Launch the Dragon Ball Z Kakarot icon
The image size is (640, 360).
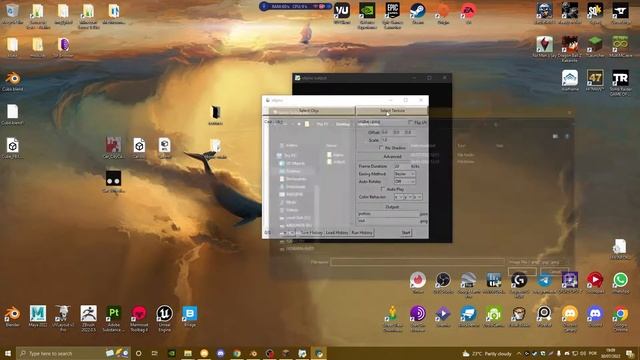pyautogui.click(x=569, y=48)
